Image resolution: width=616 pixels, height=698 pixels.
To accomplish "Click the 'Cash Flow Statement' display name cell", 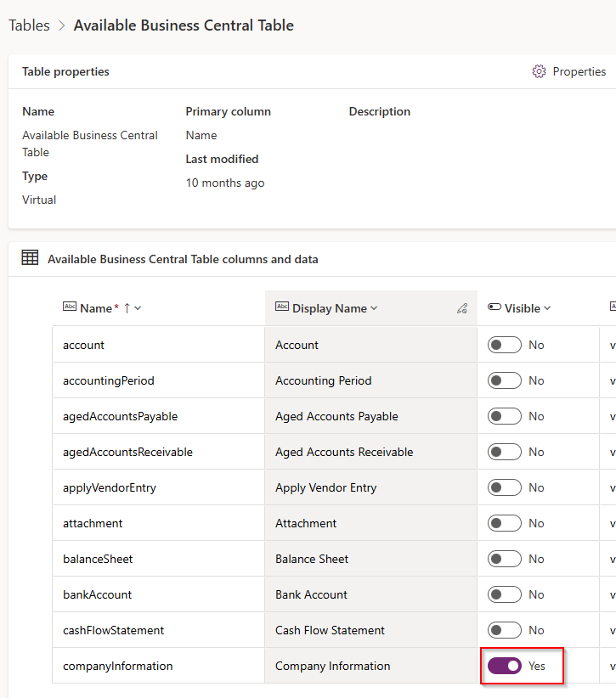I will pos(371,630).
